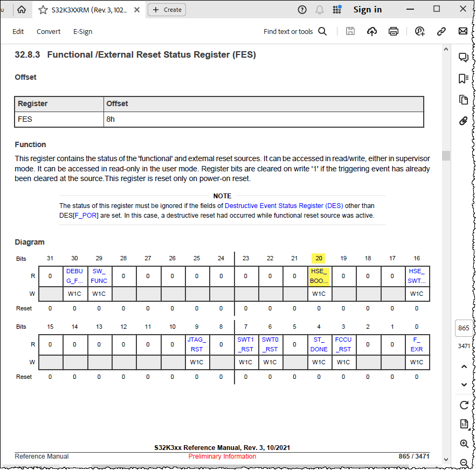Copy a shareable link to the file
This screenshot has height=471, width=476.
tap(441, 31)
